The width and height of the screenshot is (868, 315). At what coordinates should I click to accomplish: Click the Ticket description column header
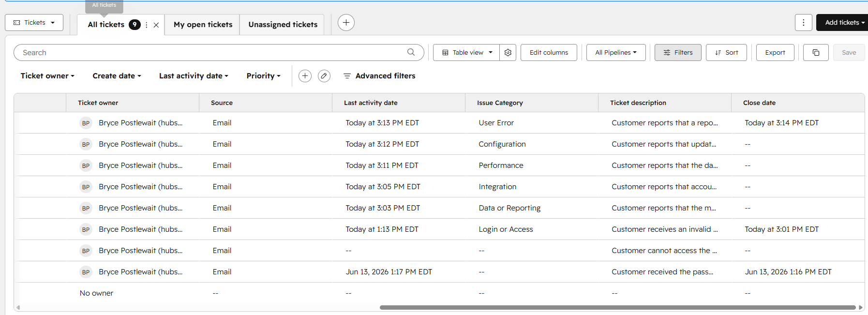(665, 103)
